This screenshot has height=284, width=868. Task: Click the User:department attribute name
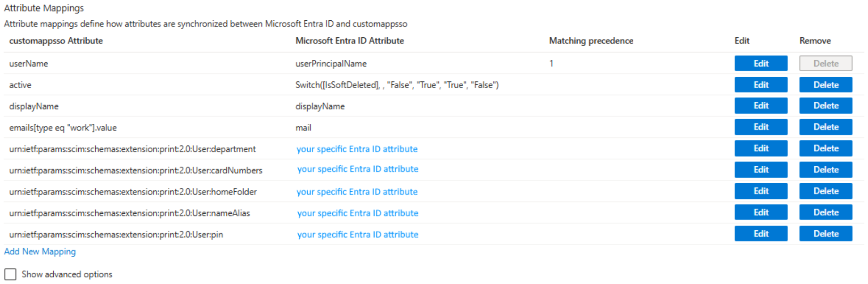(132, 149)
